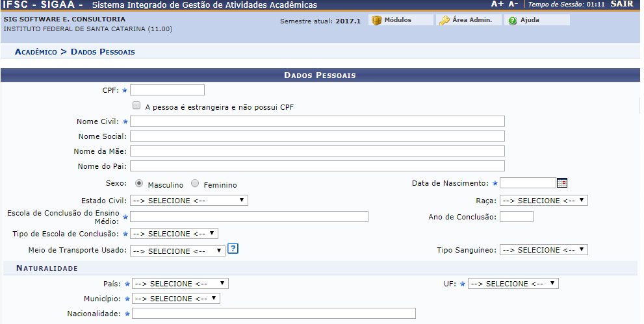Click the CPF input field
Screen dimensions: 644x324
click(x=168, y=90)
